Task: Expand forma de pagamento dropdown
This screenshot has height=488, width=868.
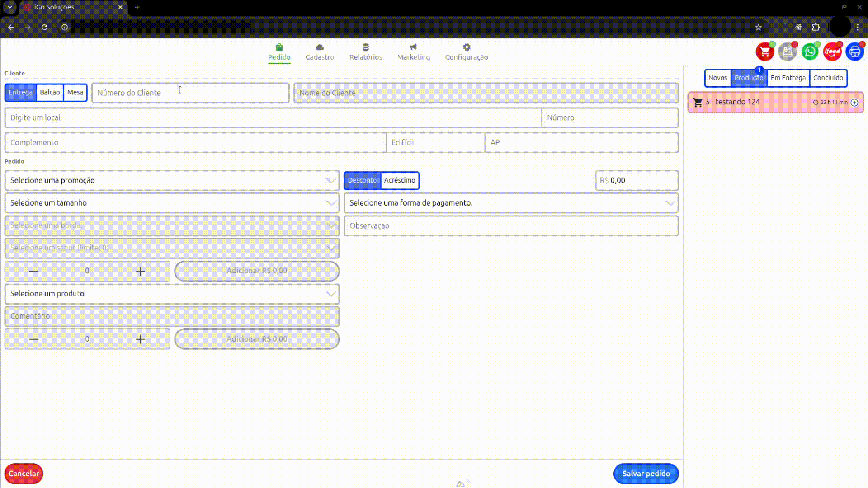Action: click(511, 203)
